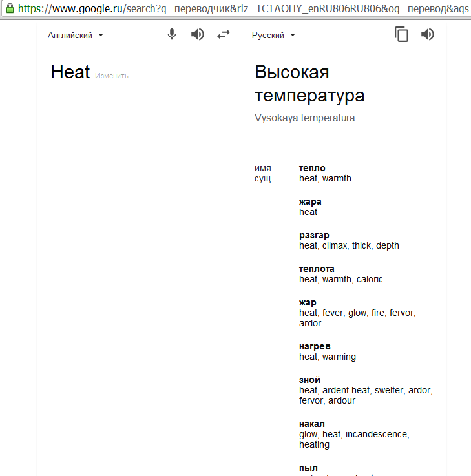Click the transliteration Vysokaya temperatura
This screenshot has width=471, height=476.
(x=304, y=118)
